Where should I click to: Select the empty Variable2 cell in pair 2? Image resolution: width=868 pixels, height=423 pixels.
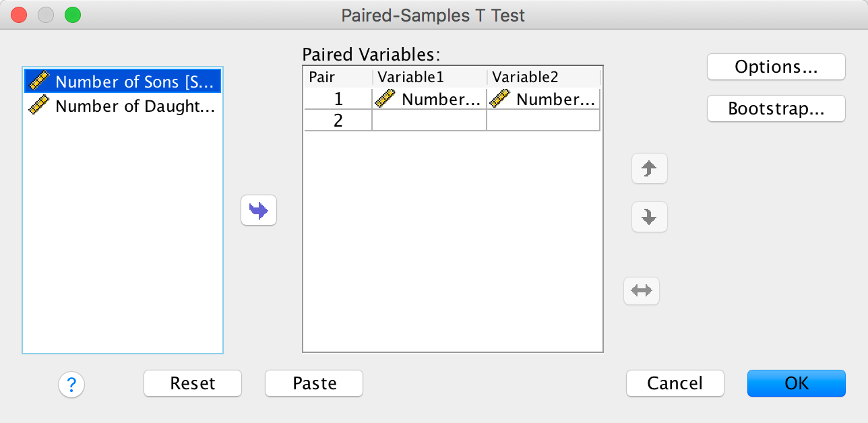point(542,121)
